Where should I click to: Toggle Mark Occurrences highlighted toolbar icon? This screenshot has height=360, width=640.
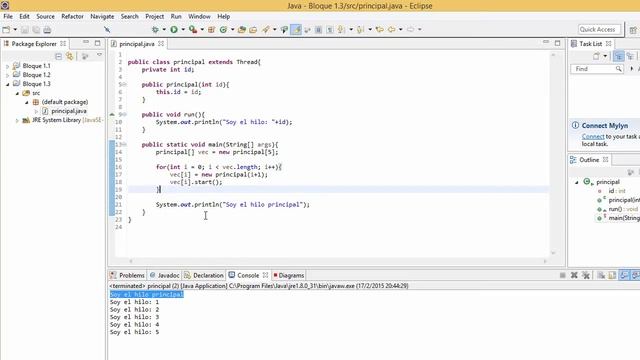pos(296,29)
